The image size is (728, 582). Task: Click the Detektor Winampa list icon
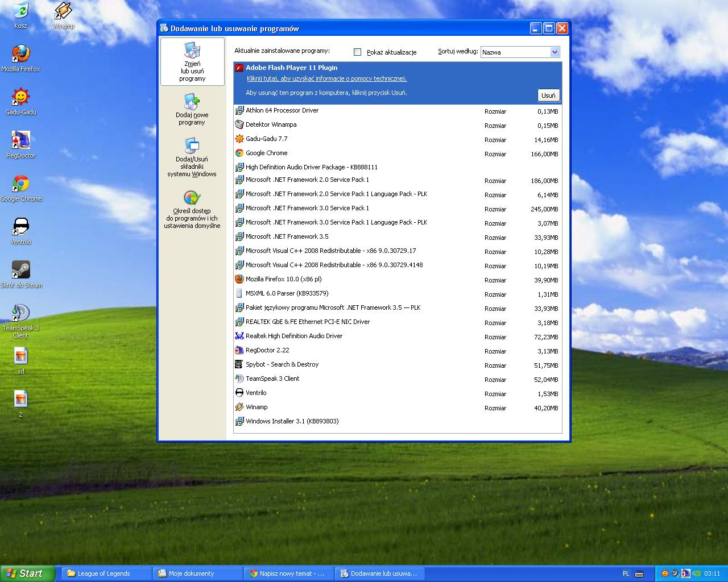point(239,124)
